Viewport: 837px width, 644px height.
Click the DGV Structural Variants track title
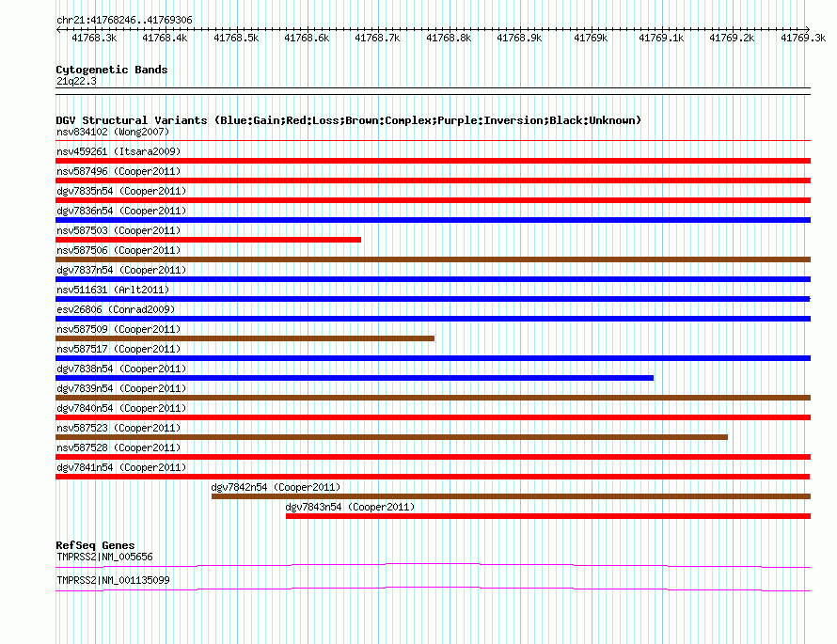(x=349, y=120)
